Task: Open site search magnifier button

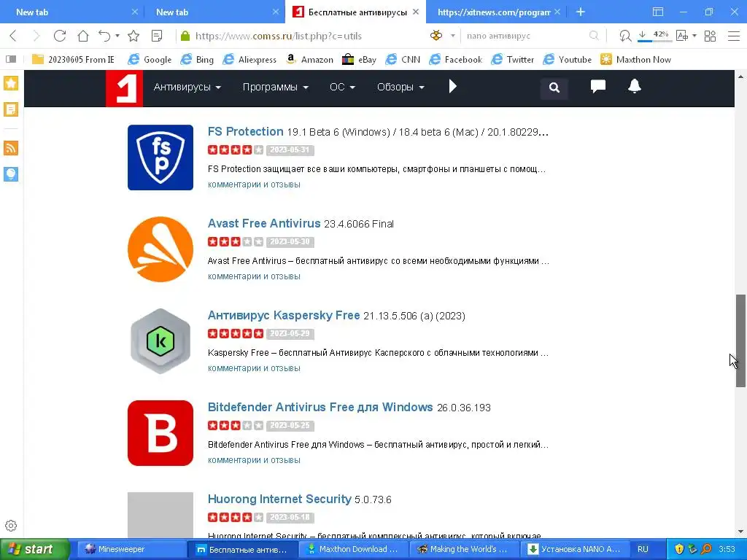Action: point(554,87)
